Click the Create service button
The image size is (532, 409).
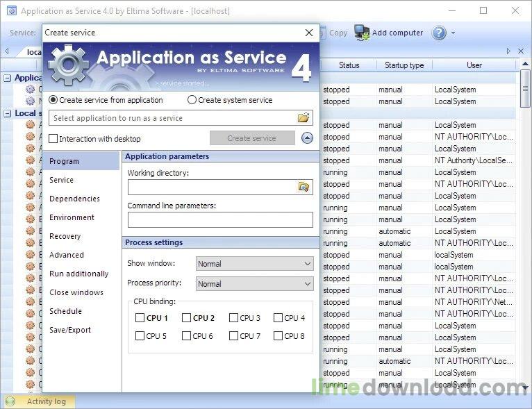(252, 138)
